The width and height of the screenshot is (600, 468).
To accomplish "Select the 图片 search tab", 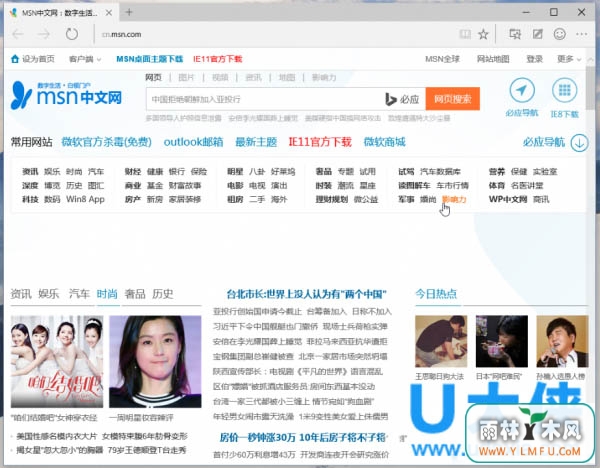I will 186,77.
